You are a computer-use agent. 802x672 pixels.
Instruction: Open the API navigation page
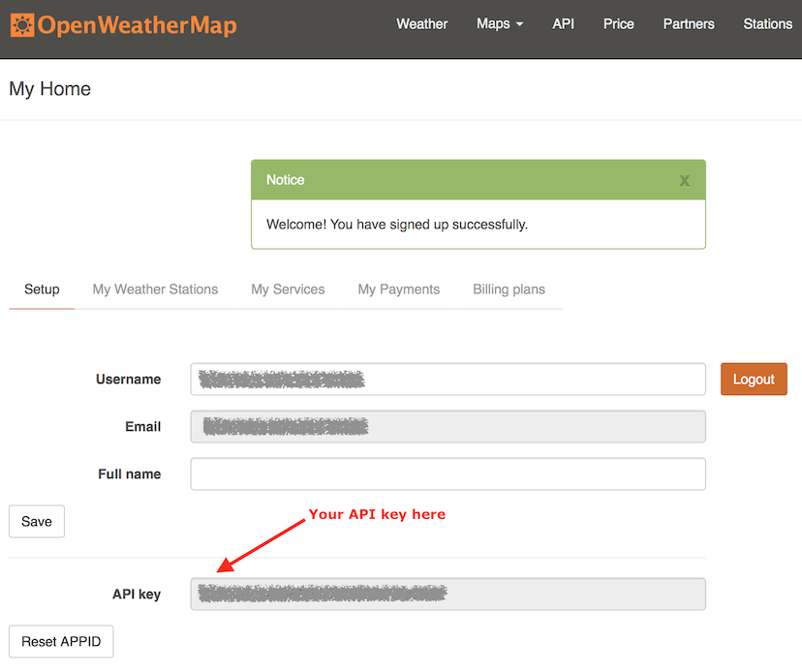[563, 23]
